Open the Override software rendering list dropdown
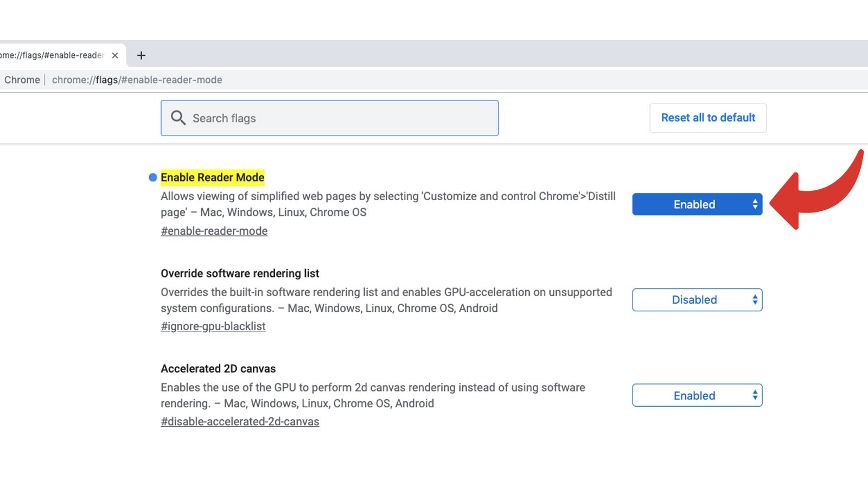This screenshot has height=488, width=868. tap(697, 299)
